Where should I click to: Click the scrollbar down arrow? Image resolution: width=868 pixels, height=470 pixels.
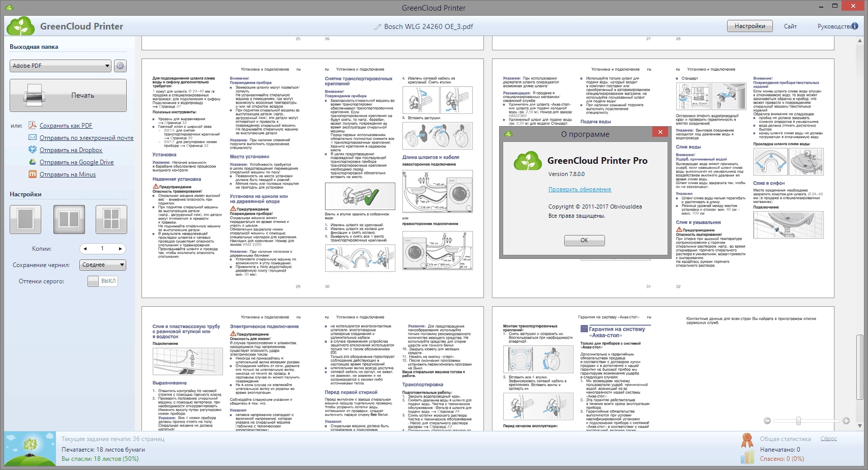859,426
